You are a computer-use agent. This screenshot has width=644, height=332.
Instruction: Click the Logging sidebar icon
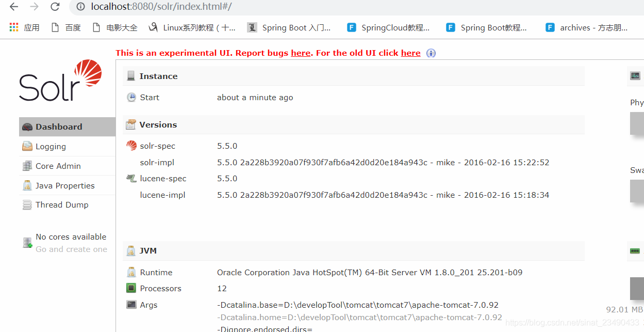(27, 146)
